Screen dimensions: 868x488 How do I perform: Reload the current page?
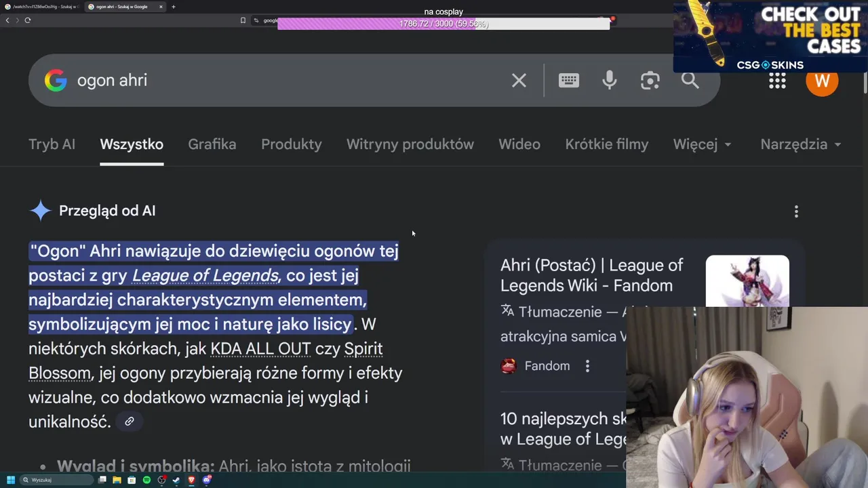pyautogui.click(x=27, y=20)
